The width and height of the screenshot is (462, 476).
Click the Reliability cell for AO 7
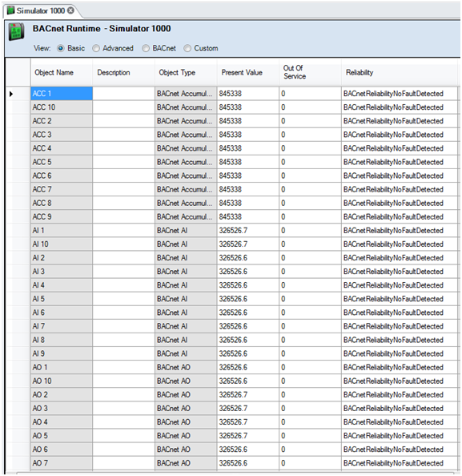(400, 463)
